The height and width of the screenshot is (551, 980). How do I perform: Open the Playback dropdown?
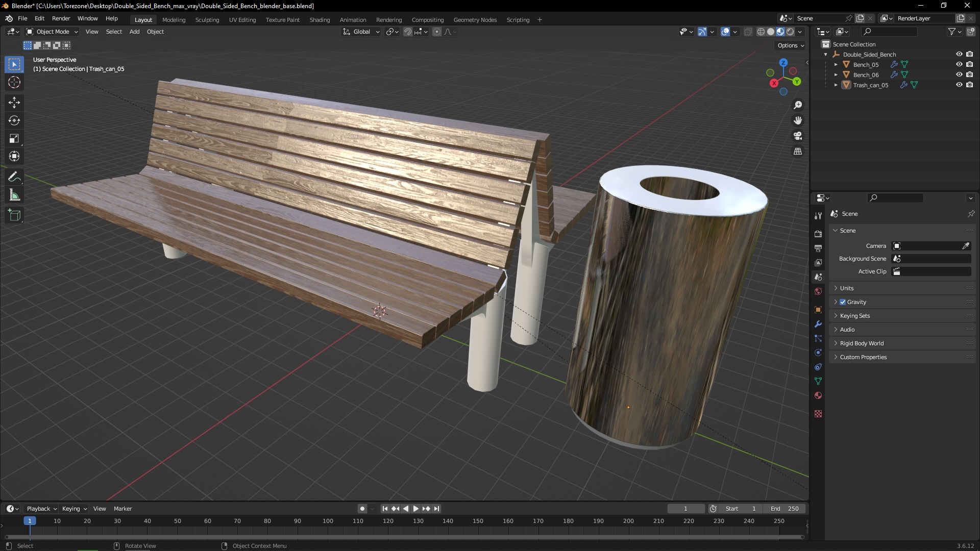[41, 509]
